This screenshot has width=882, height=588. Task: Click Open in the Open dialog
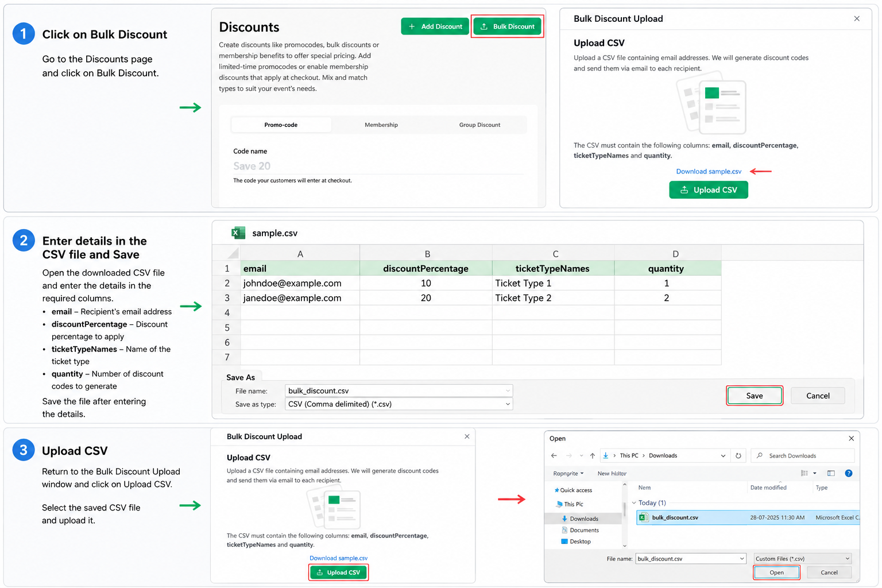(x=776, y=572)
